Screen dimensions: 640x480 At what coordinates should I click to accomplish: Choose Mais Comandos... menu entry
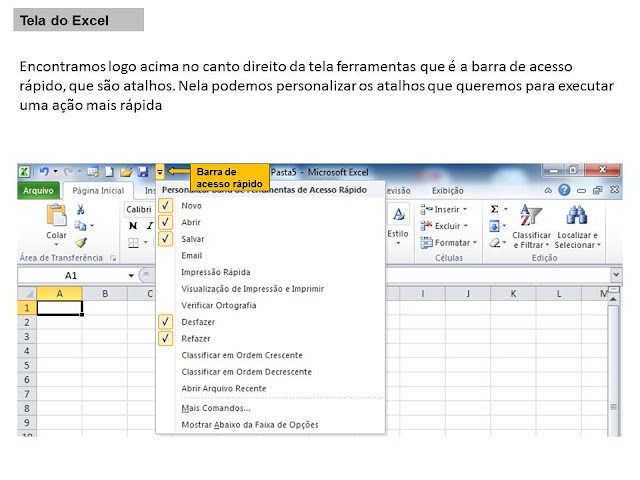coord(216,408)
